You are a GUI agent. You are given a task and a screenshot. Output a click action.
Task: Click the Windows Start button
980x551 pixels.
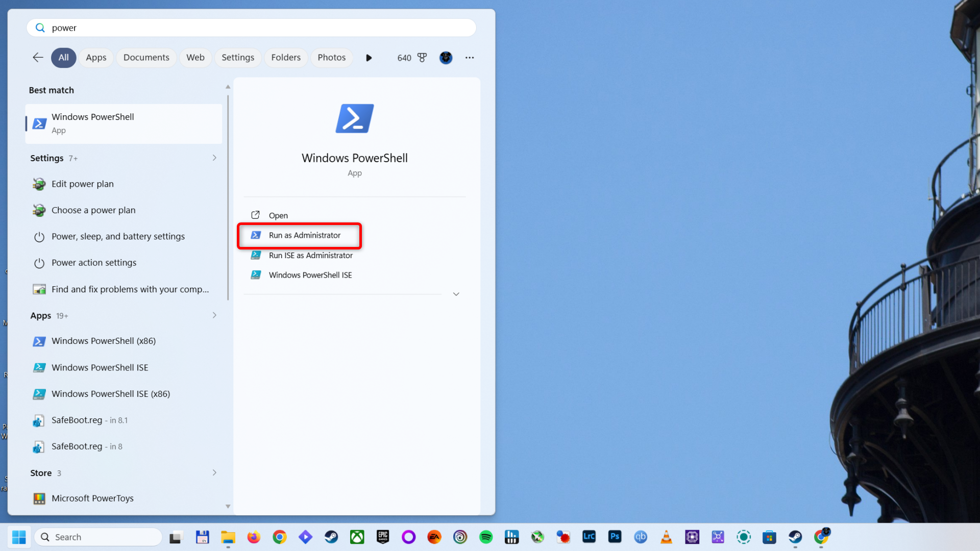tap(19, 537)
